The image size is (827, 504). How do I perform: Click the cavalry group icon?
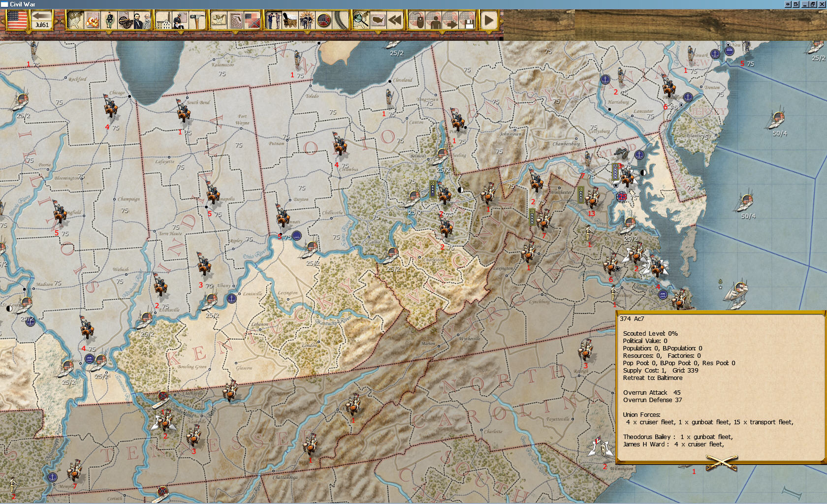pyautogui.click(x=306, y=21)
